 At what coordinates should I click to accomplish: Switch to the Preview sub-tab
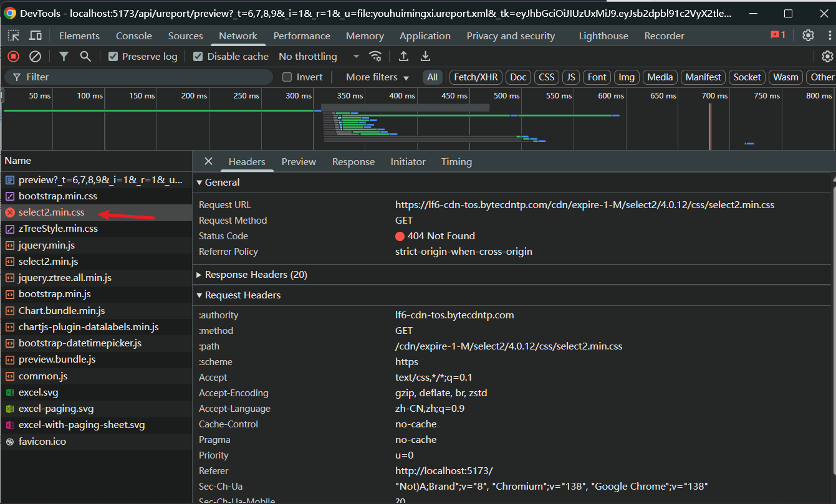coord(299,161)
